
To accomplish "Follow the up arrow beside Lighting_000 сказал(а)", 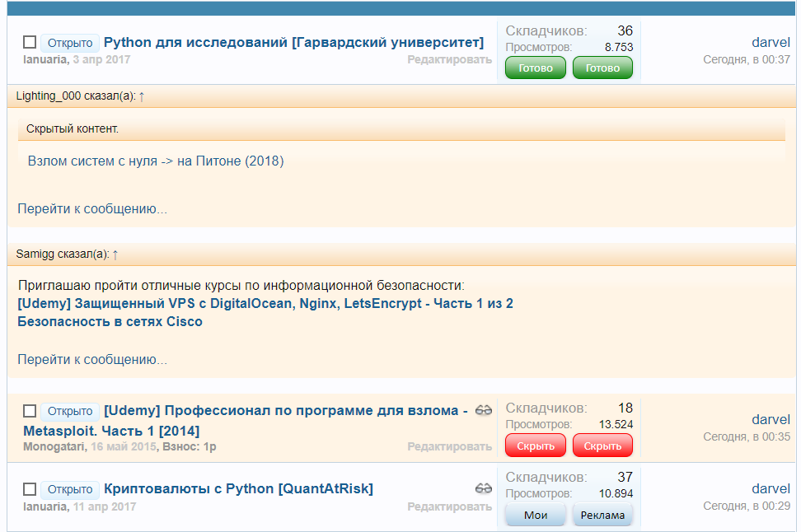I will [142, 96].
